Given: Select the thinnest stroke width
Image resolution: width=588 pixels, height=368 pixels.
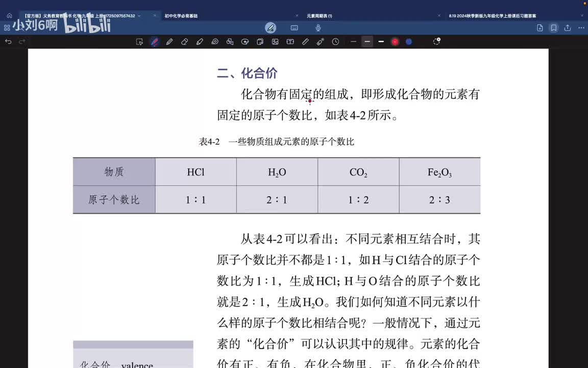Looking at the screenshot, I should (x=353, y=42).
